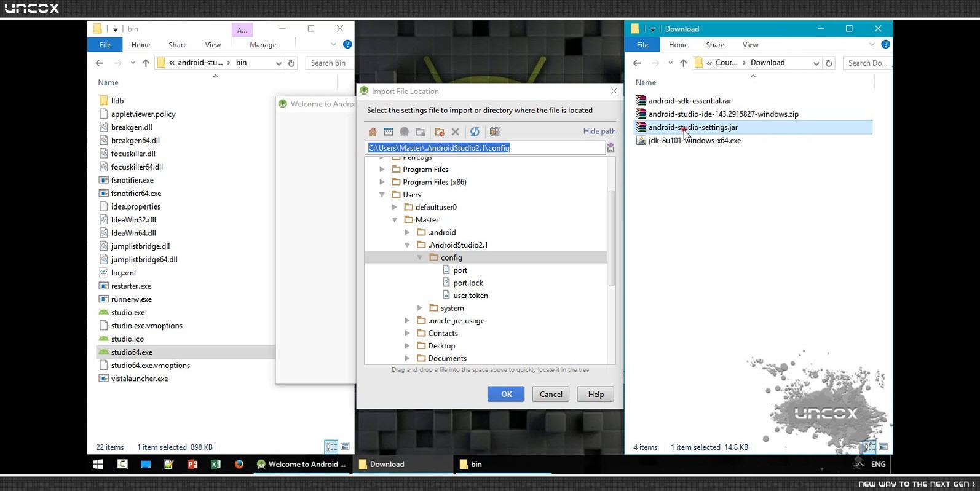
Task: Go up one folder in bin window
Action: 146,63
